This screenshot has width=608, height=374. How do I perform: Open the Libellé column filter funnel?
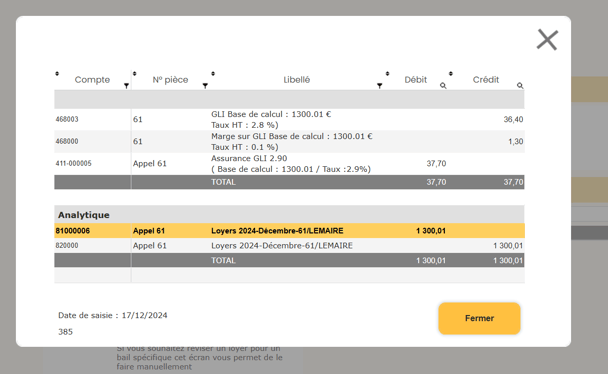tap(380, 86)
